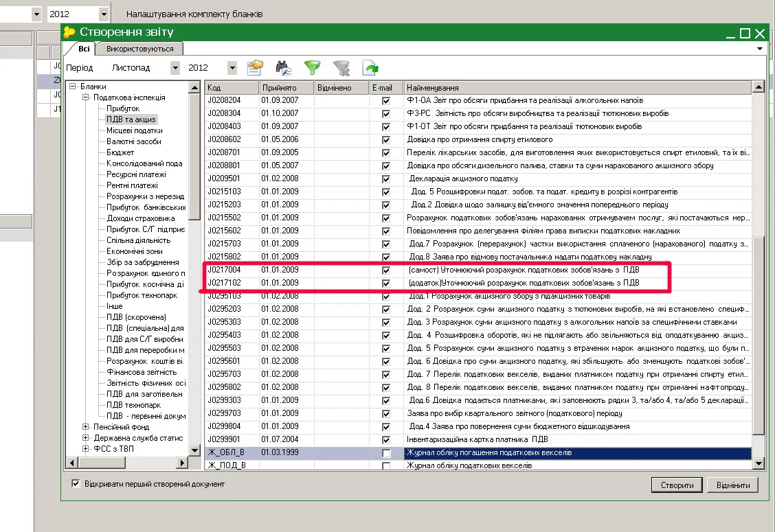
Task: Click the green arrow export document icon
Action: click(x=370, y=67)
